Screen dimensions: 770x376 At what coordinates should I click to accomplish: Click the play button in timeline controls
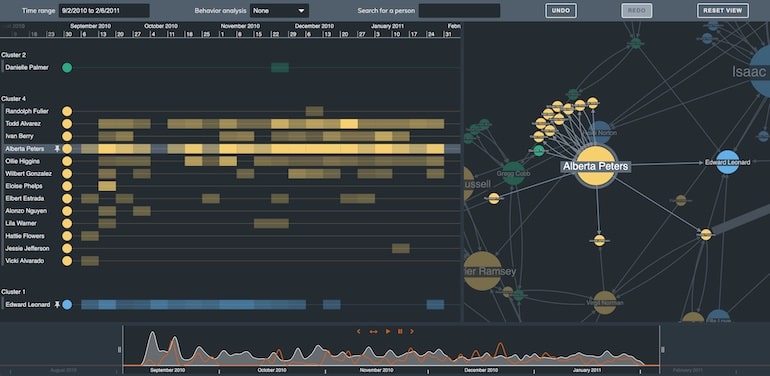pyautogui.click(x=388, y=331)
